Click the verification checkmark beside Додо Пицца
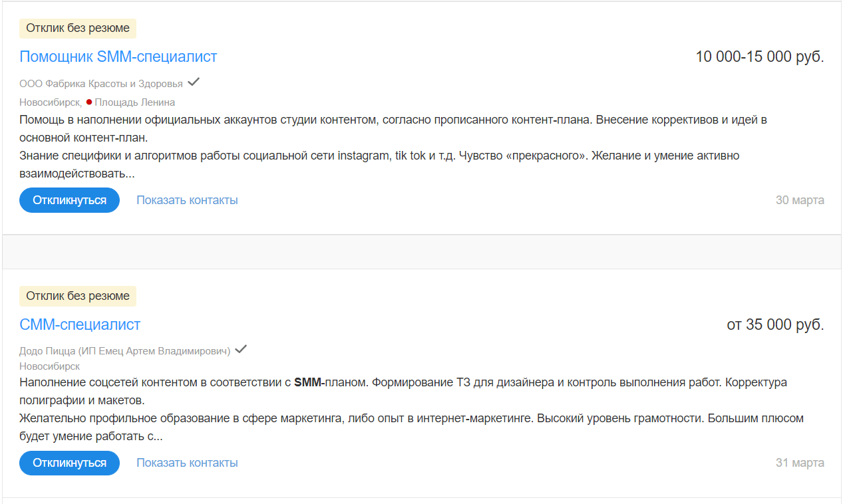Viewport: 845px width, 504px height. [x=240, y=348]
